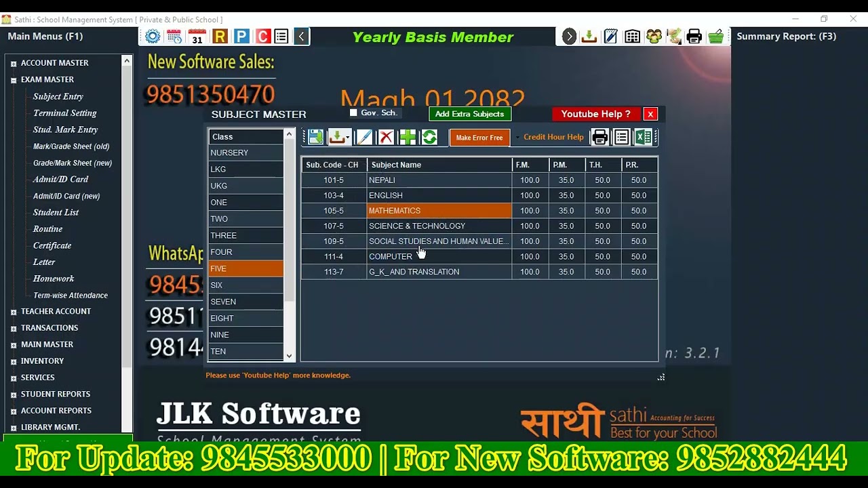This screenshot has width=868, height=488.
Task: Open dropdown arrow beside the import icon
Action: 348,138
